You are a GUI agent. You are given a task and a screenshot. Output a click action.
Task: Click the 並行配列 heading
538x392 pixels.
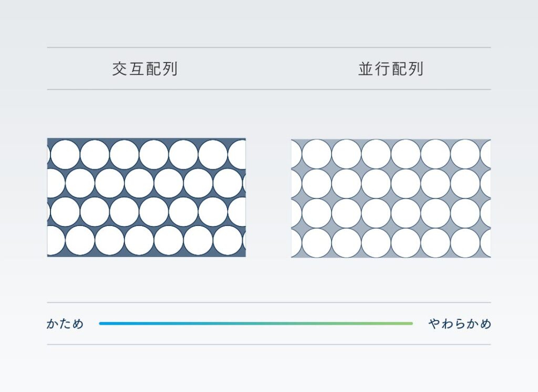(391, 69)
